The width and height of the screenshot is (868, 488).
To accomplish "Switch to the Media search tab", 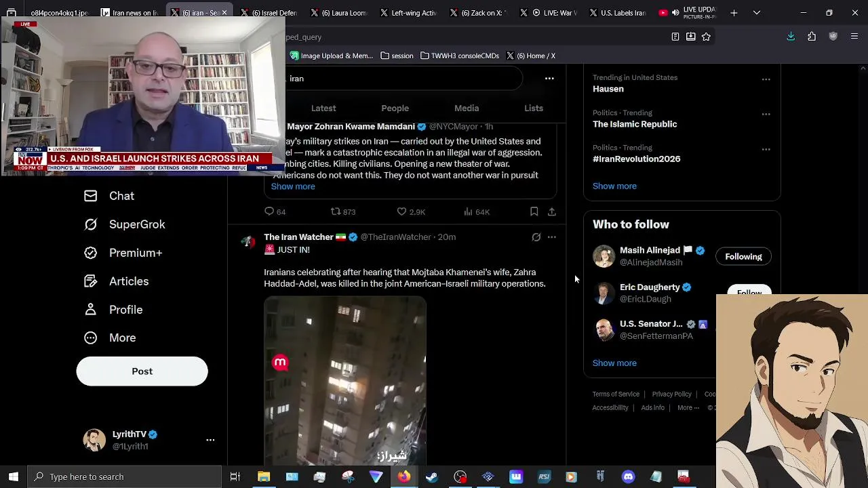I will click(x=467, y=108).
